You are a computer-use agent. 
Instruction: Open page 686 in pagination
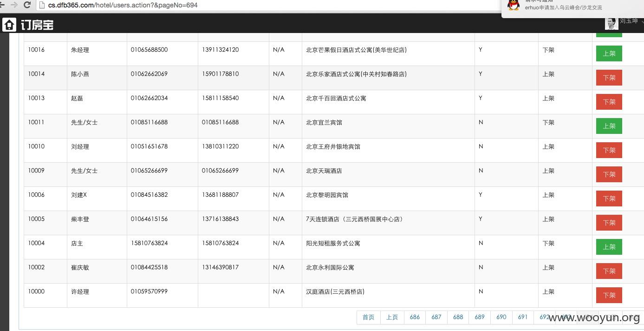pyautogui.click(x=415, y=317)
